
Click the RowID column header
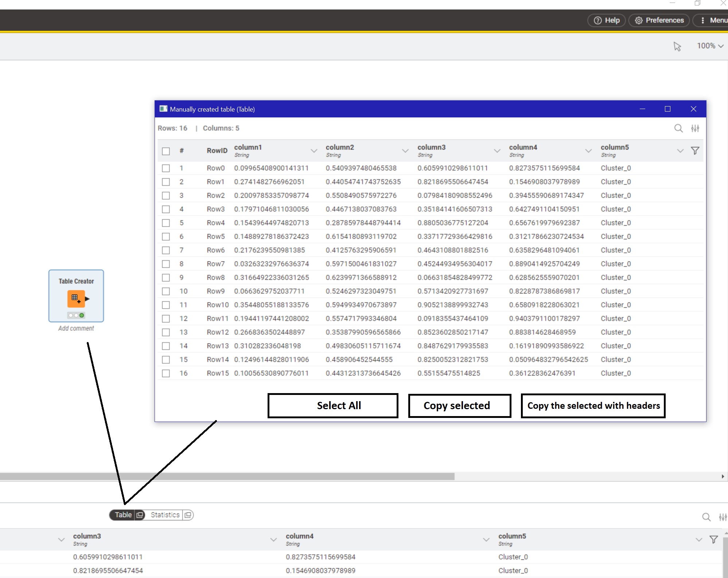click(217, 151)
